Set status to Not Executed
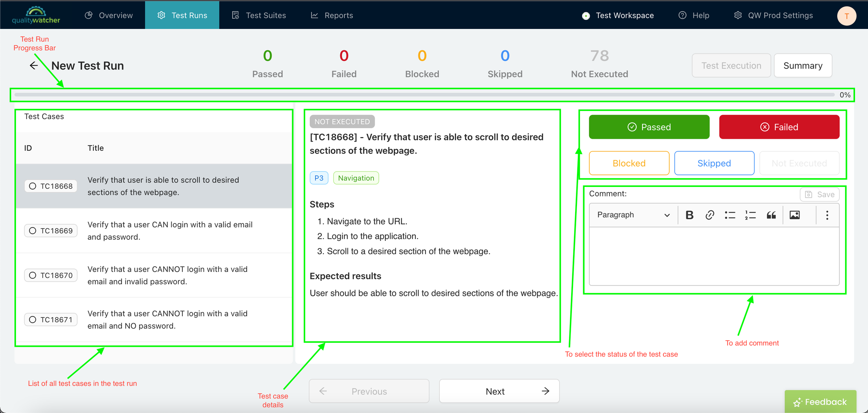 coord(799,163)
